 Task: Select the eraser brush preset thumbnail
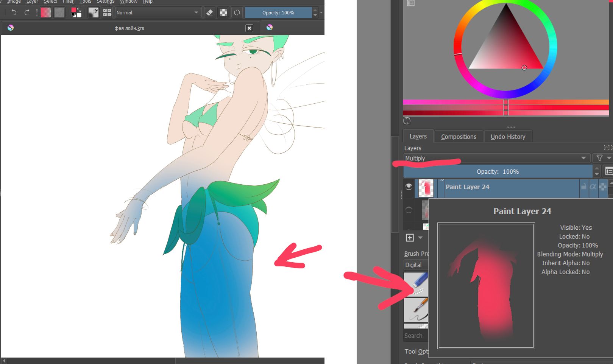(416, 284)
